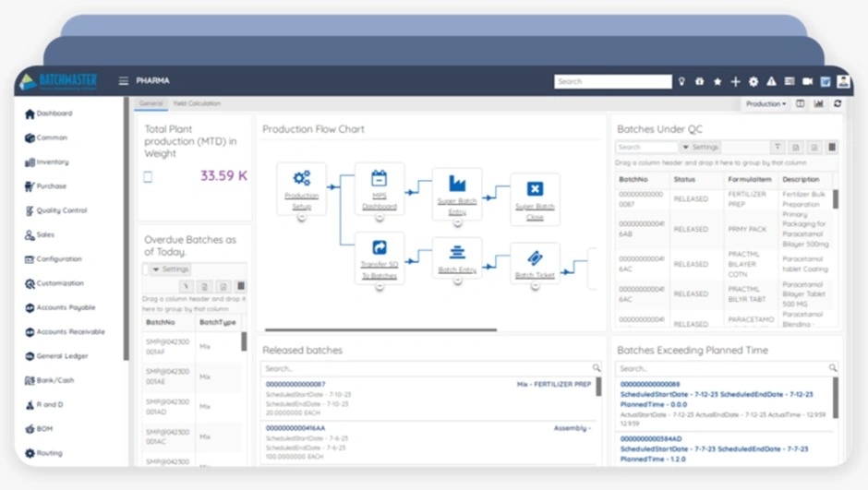The height and width of the screenshot is (490, 868).
Task: Click the Super Batch Close link
Action: click(x=535, y=210)
